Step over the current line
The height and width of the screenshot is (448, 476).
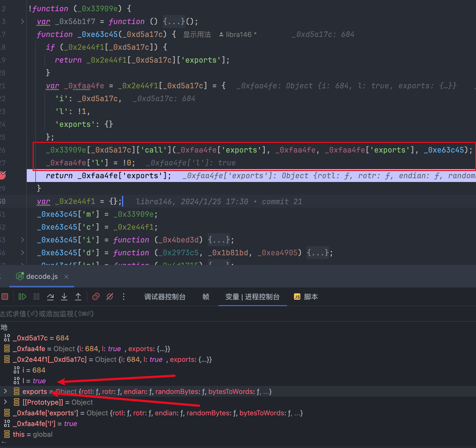point(50,297)
